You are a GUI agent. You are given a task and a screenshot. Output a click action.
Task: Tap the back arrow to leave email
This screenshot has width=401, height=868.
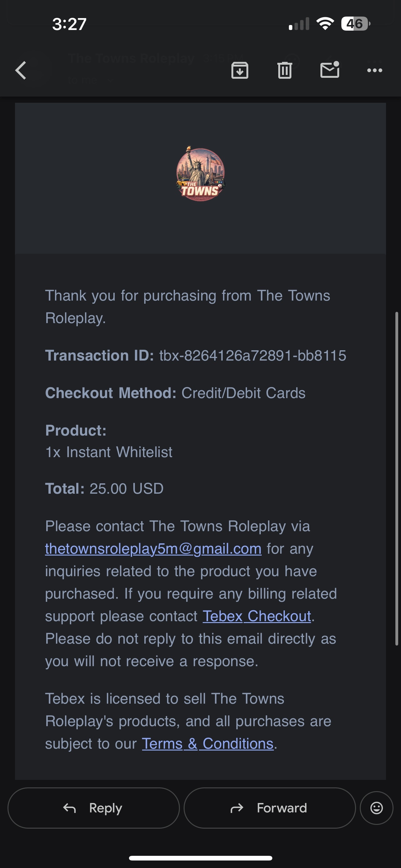tap(21, 70)
